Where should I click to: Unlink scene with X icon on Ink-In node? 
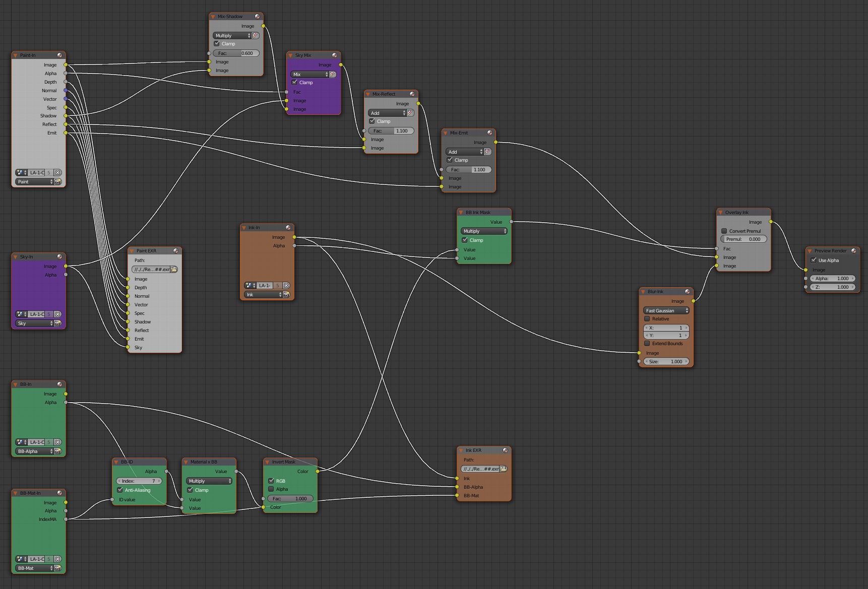point(286,286)
